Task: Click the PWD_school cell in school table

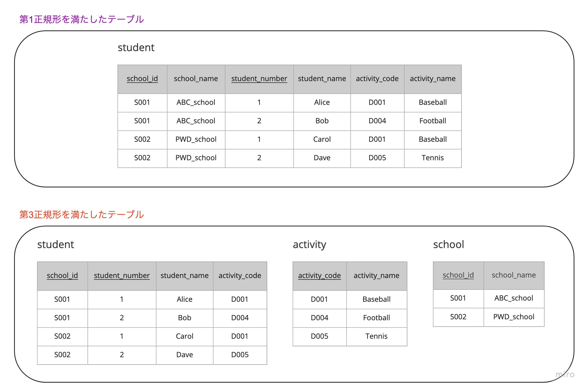Action: [514, 317]
